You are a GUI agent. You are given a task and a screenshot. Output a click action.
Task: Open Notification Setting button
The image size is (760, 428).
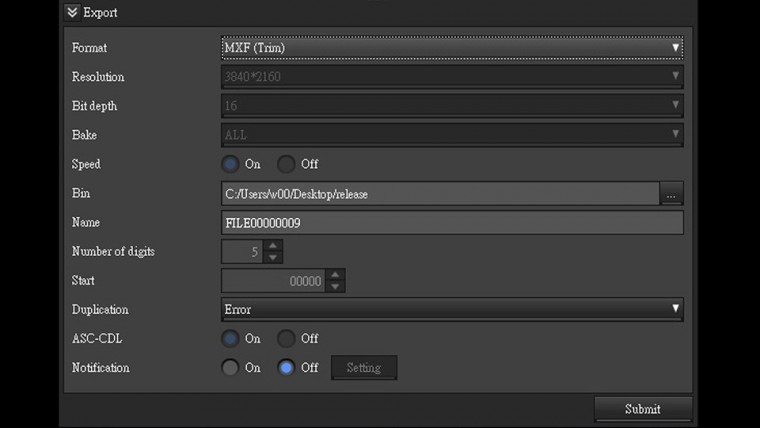(364, 368)
